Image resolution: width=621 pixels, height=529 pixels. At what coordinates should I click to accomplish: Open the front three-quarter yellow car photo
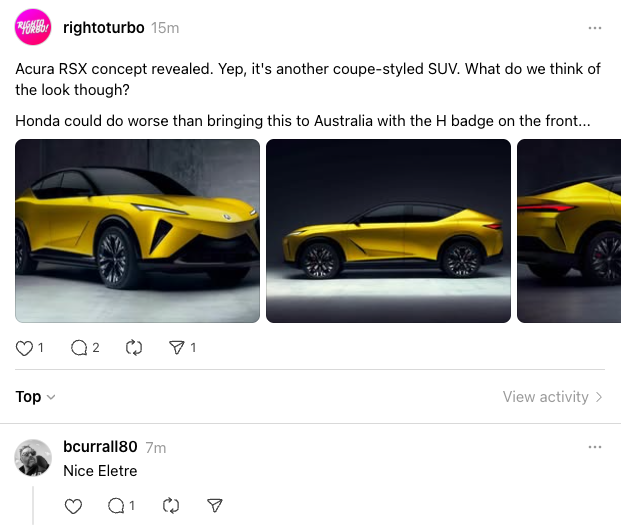pyautogui.click(x=137, y=231)
